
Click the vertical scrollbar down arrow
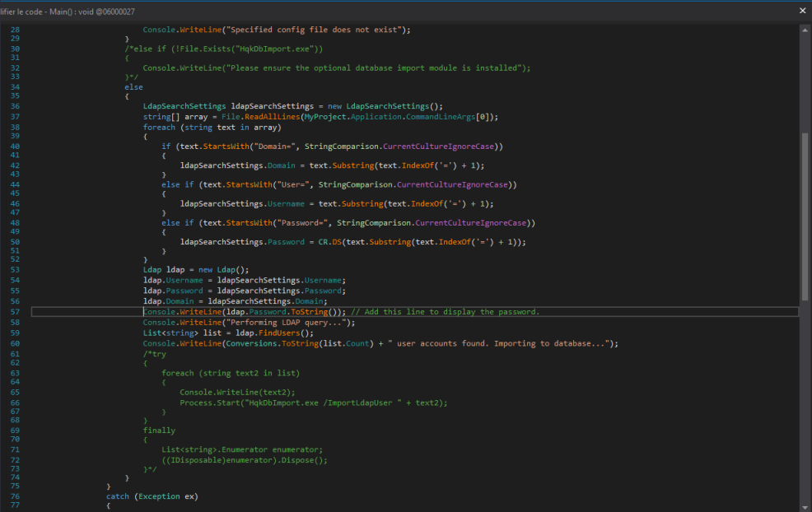806,505
